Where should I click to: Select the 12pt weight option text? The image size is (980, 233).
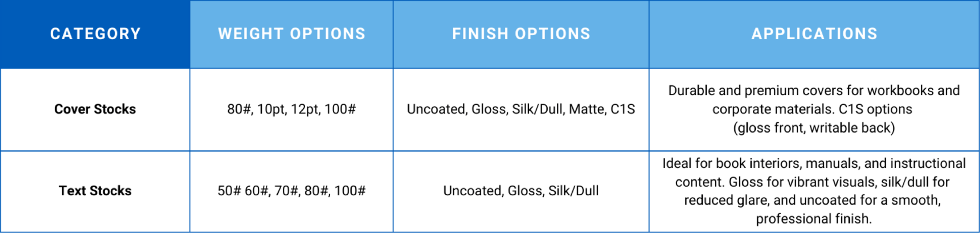[x=305, y=109]
